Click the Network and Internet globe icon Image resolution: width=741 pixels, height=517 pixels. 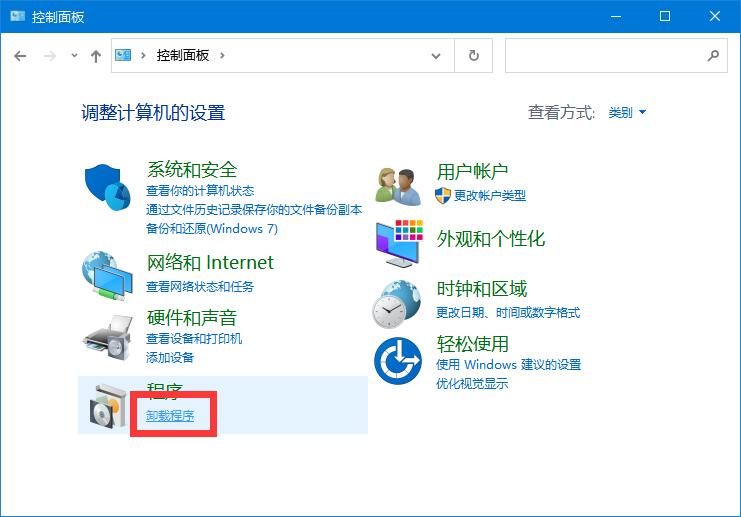coord(107,276)
